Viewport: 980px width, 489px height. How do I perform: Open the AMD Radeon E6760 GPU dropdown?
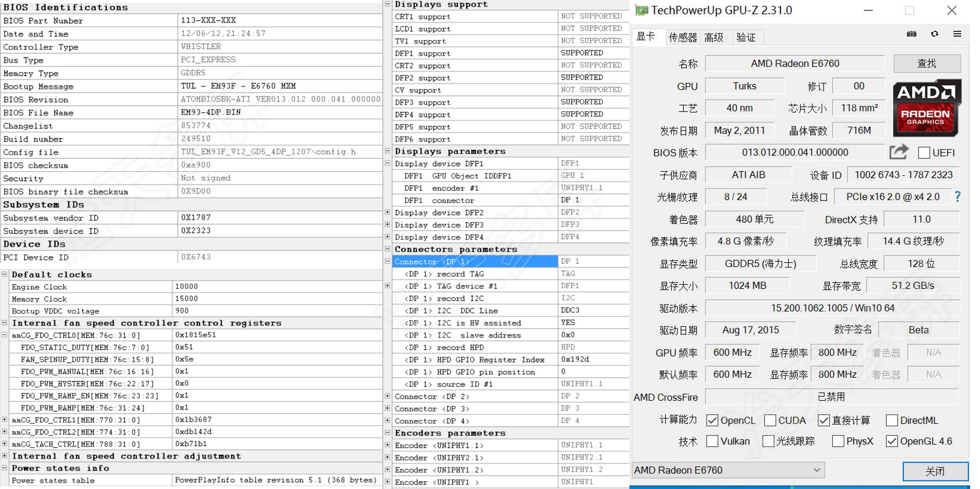tap(728, 470)
